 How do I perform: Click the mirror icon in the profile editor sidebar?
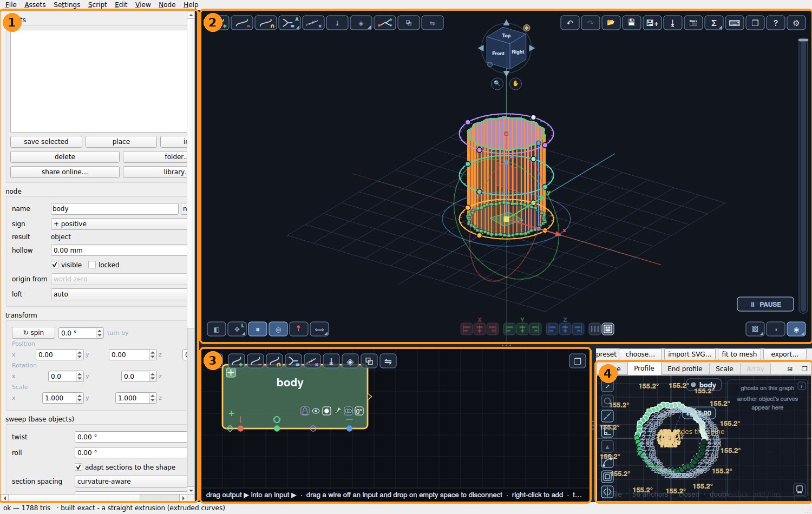[607, 492]
